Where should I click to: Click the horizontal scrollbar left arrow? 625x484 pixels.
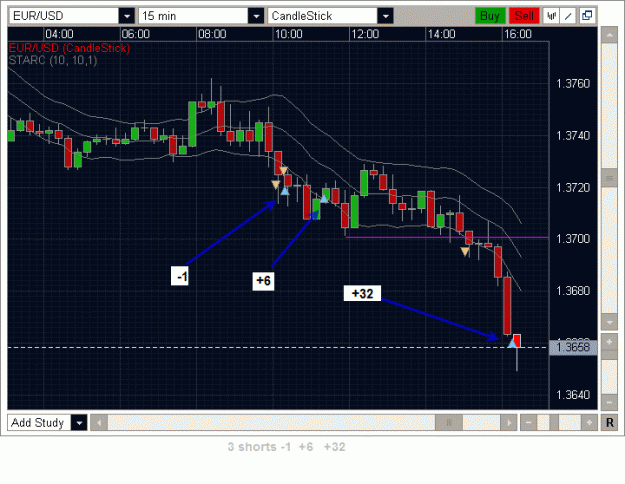[99, 423]
